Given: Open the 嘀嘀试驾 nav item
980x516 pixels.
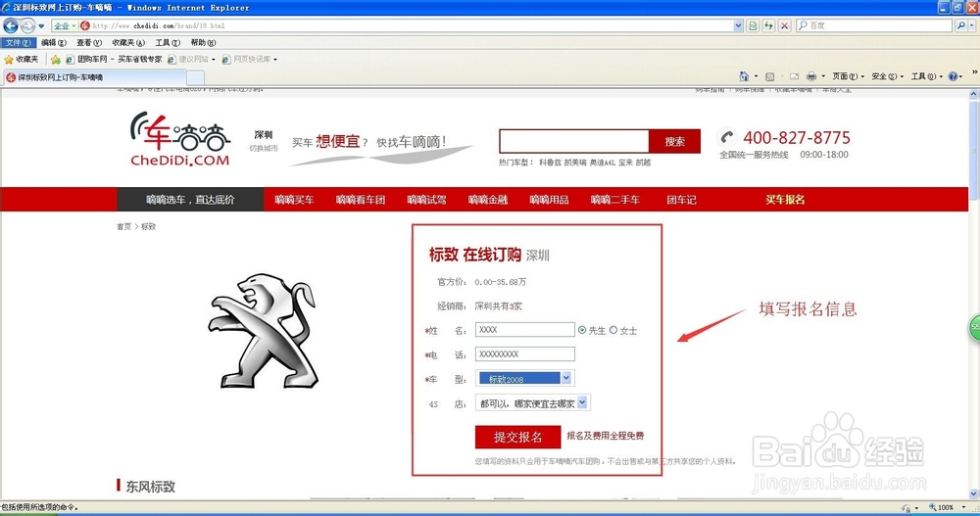Looking at the screenshot, I should (x=427, y=200).
